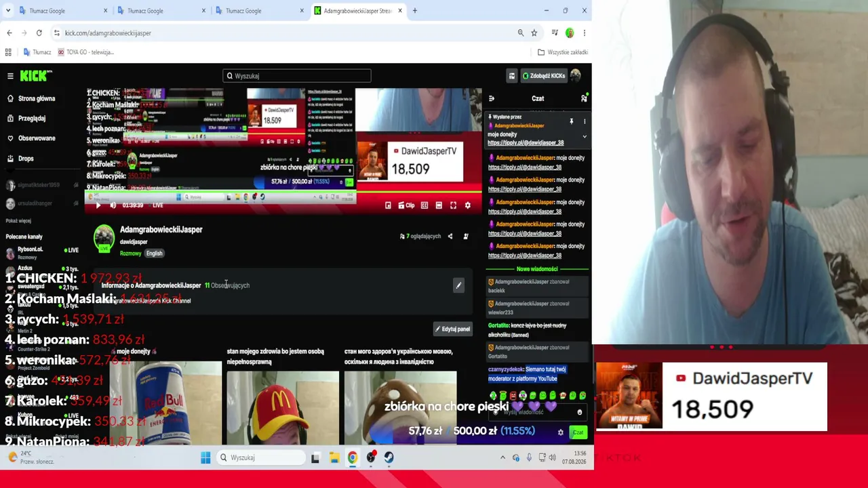Open Przeglądaj in the sidebar
The height and width of the screenshot is (488, 868).
click(x=32, y=118)
